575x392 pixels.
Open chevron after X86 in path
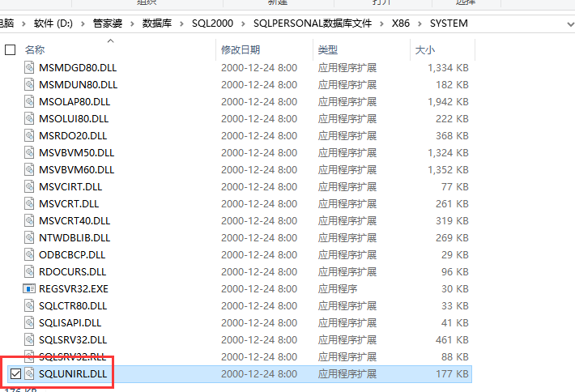click(x=420, y=23)
